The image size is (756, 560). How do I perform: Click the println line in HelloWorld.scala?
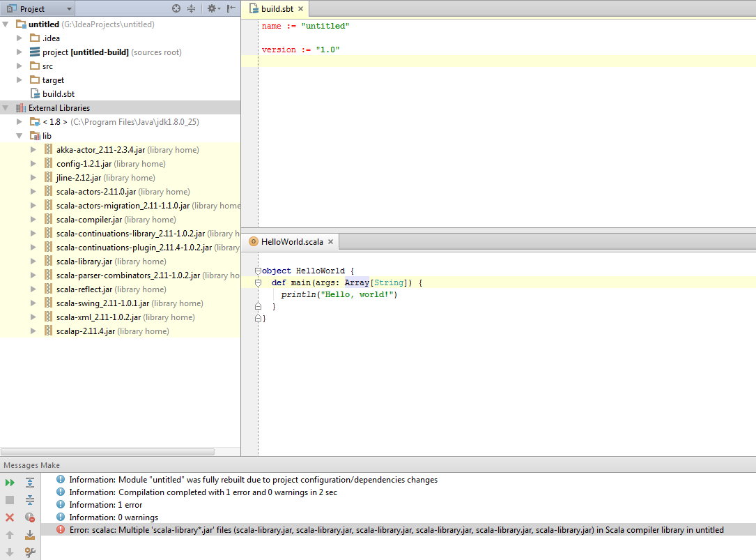pos(339,294)
